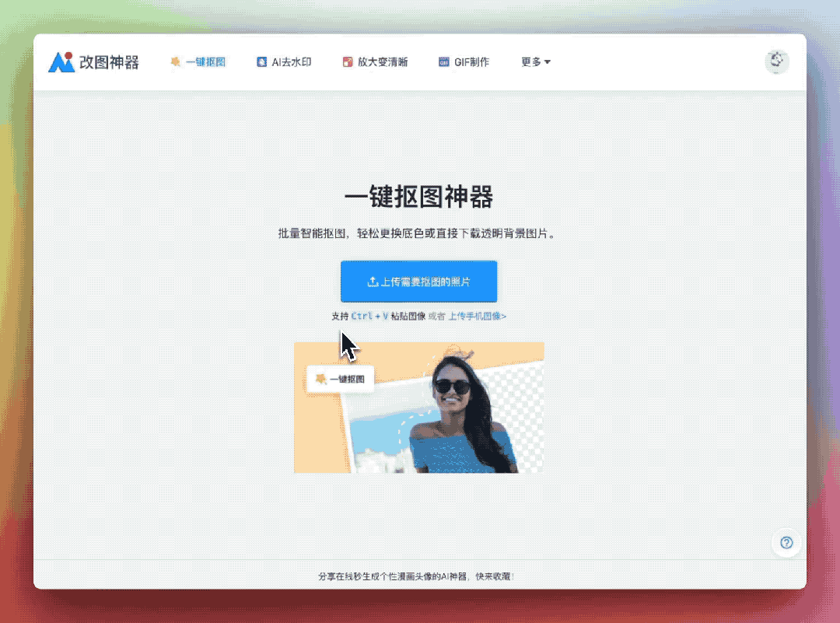This screenshot has height=623, width=840.
Task: Click the question-mark help icon bottom right
Action: pos(786,543)
